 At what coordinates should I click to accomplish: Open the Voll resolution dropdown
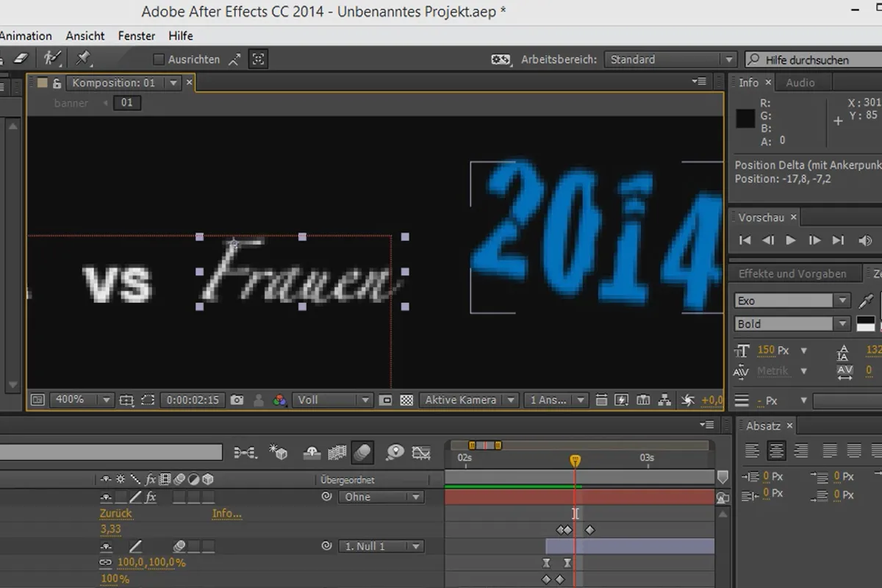click(x=332, y=400)
